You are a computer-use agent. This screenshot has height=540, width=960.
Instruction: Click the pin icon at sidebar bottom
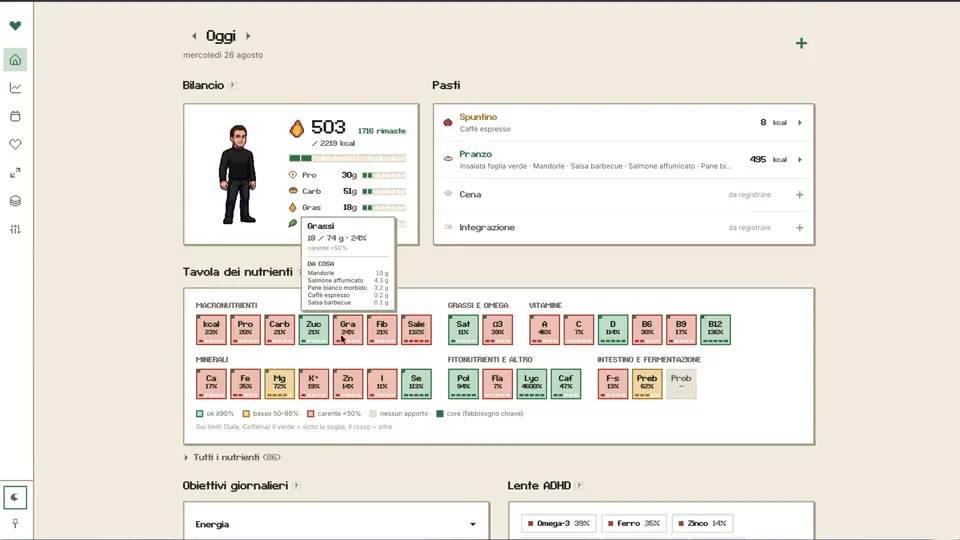pyautogui.click(x=15, y=523)
